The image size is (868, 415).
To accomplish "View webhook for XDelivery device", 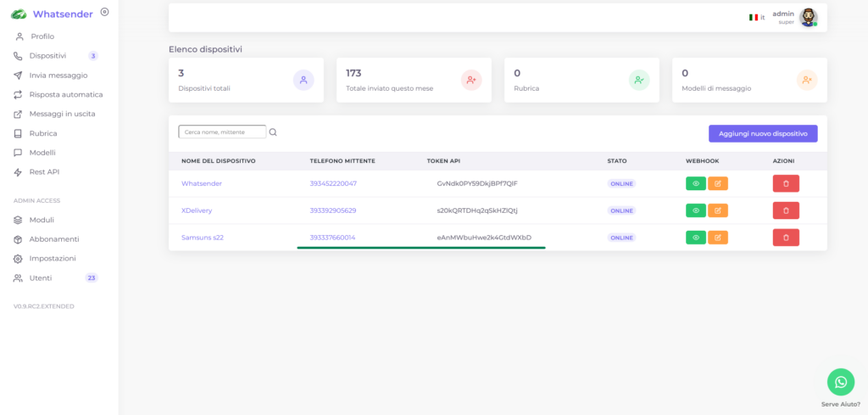I will click(x=696, y=210).
